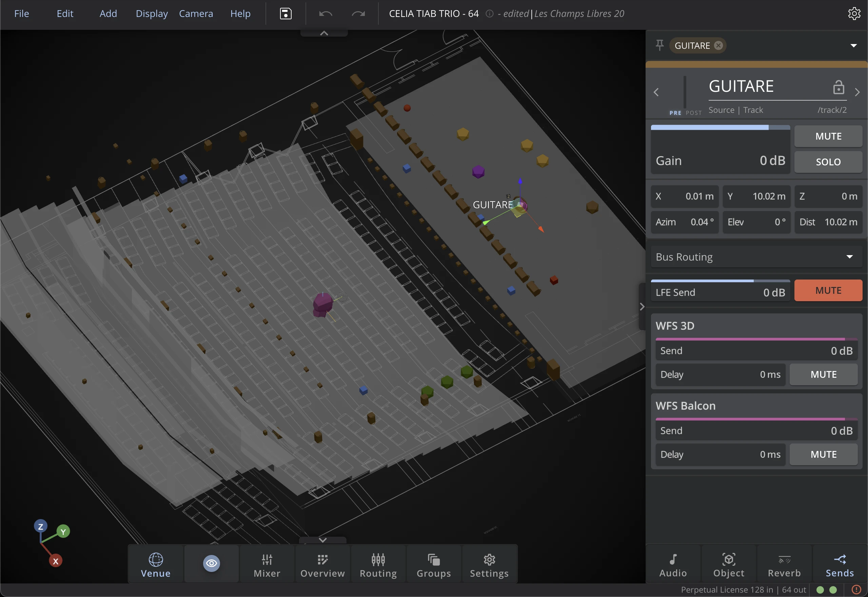Click the WFS Balcon Delay field
The width and height of the screenshot is (868, 597).
[721, 454]
